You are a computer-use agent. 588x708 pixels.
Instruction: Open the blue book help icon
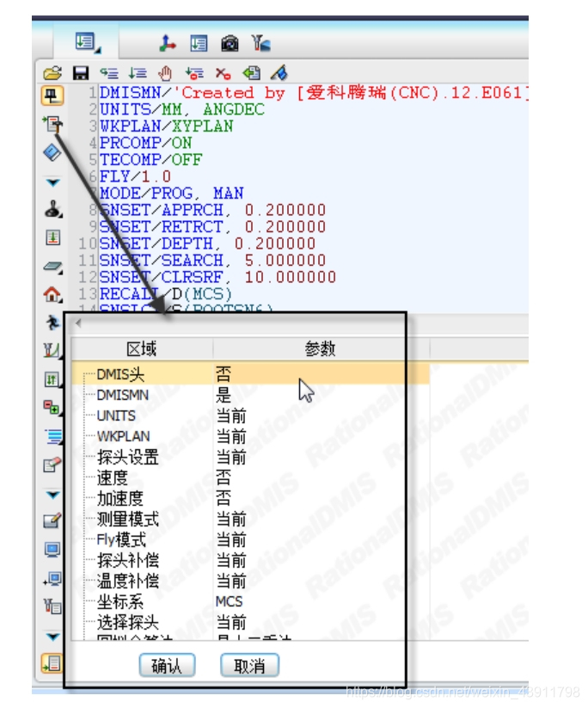tap(52, 152)
